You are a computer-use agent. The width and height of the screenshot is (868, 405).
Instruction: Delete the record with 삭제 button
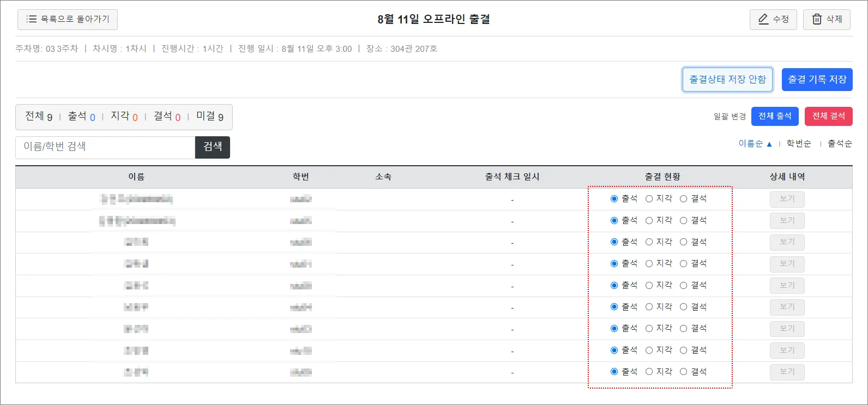tap(827, 19)
